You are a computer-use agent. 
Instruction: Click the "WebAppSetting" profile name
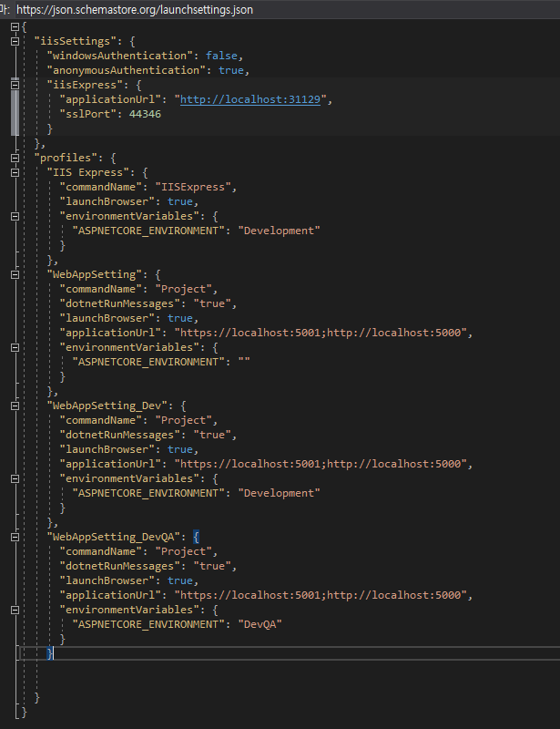tap(95, 275)
